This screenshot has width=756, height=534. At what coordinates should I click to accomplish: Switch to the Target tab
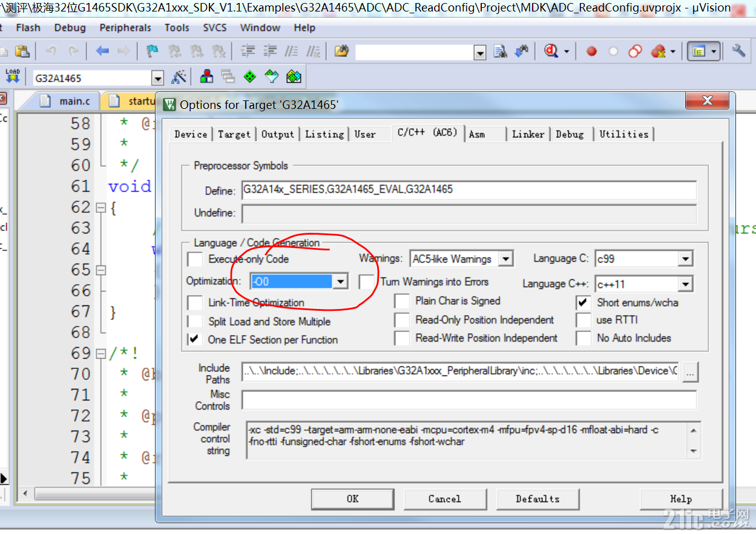[234, 134]
